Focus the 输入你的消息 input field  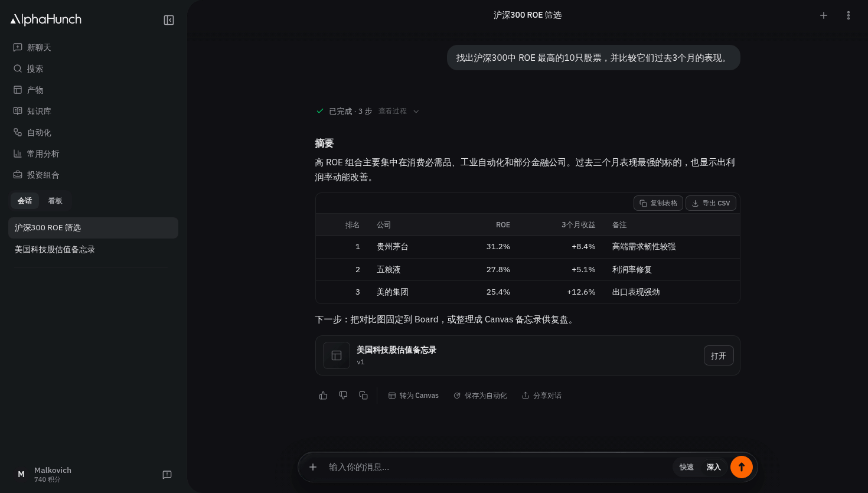coord(497,467)
